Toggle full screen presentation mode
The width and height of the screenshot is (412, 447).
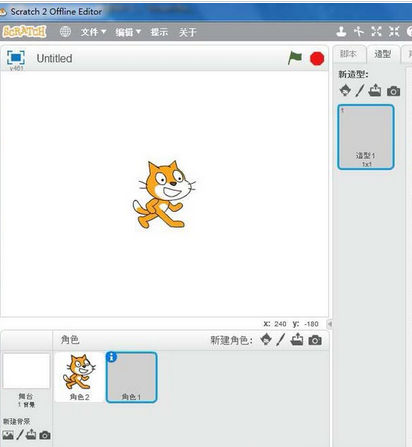coord(16,58)
